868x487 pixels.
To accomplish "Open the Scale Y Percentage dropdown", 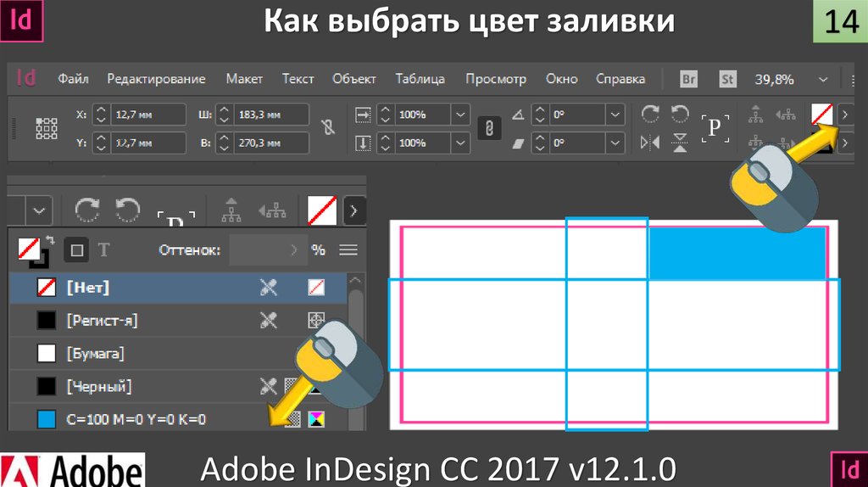I will coord(460,143).
